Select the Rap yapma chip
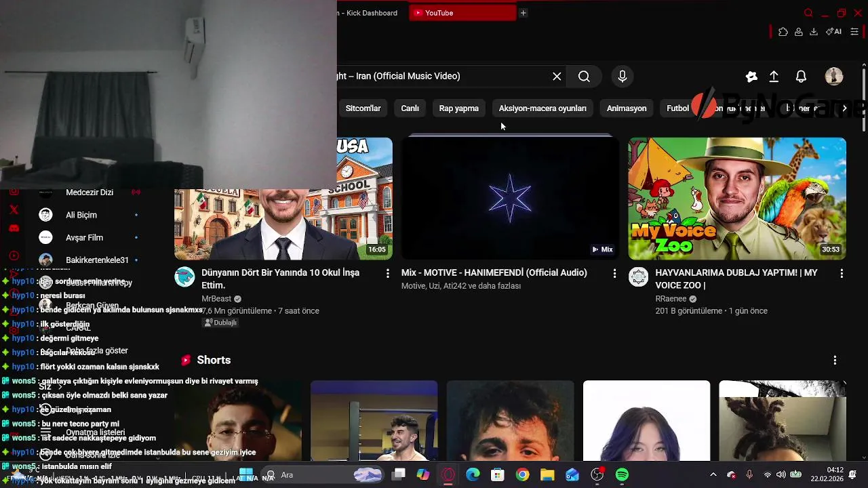The image size is (868, 488). point(458,108)
